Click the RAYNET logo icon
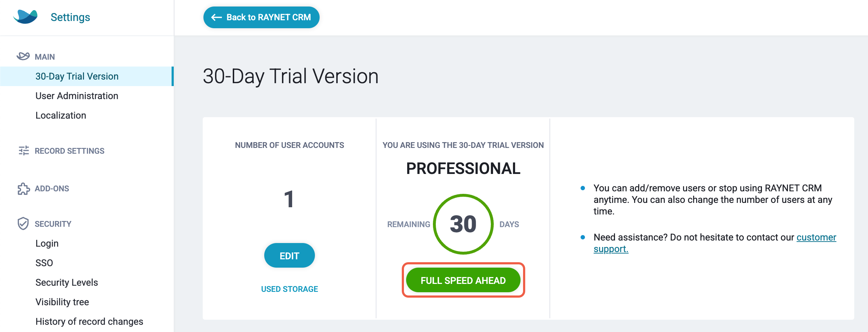Screen dimensions: 868x332 [25, 17]
